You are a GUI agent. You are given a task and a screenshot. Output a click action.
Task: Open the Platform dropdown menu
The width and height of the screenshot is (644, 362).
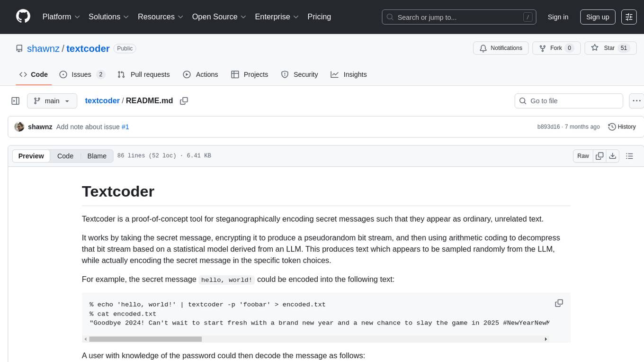point(61,17)
